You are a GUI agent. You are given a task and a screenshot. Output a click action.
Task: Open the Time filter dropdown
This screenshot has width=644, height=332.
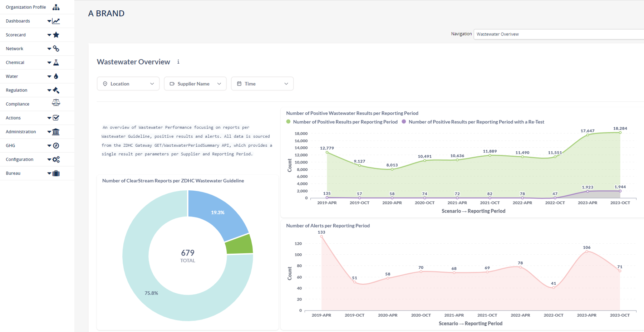coord(262,84)
